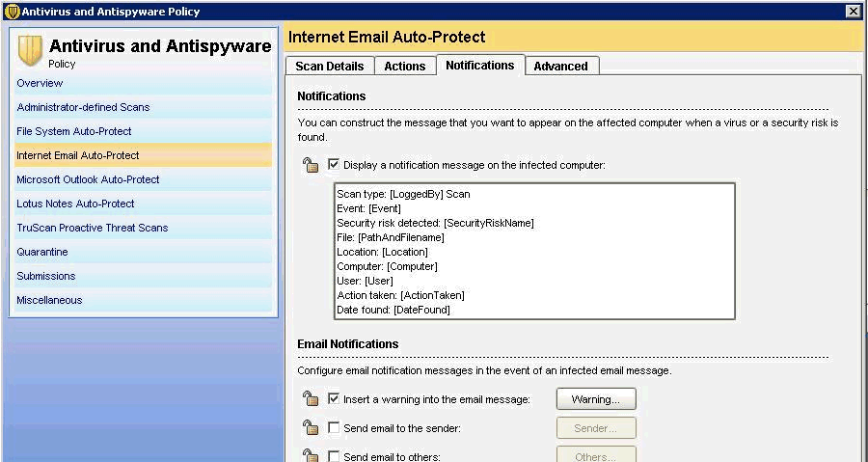Click the 'Computer: [Computer]' line
The height and width of the screenshot is (462, 868).
click(387, 266)
